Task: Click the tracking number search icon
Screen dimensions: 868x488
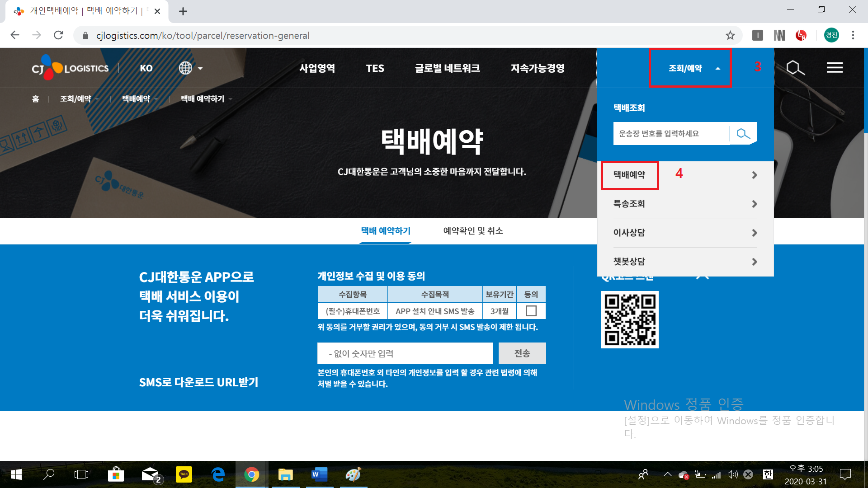Action: click(x=743, y=133)
